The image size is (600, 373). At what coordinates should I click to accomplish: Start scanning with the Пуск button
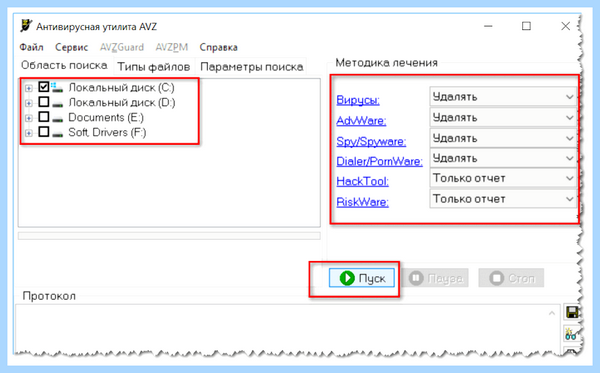click(x=362, y=278)
